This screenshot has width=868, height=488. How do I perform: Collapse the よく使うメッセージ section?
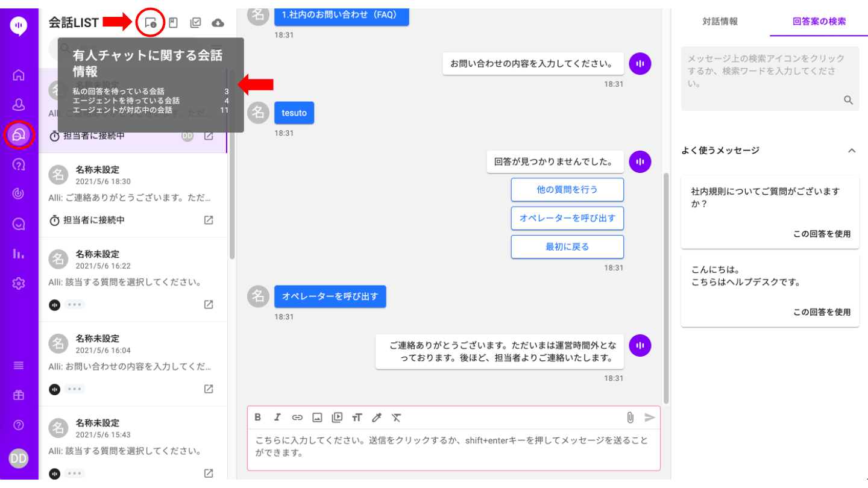851,151
